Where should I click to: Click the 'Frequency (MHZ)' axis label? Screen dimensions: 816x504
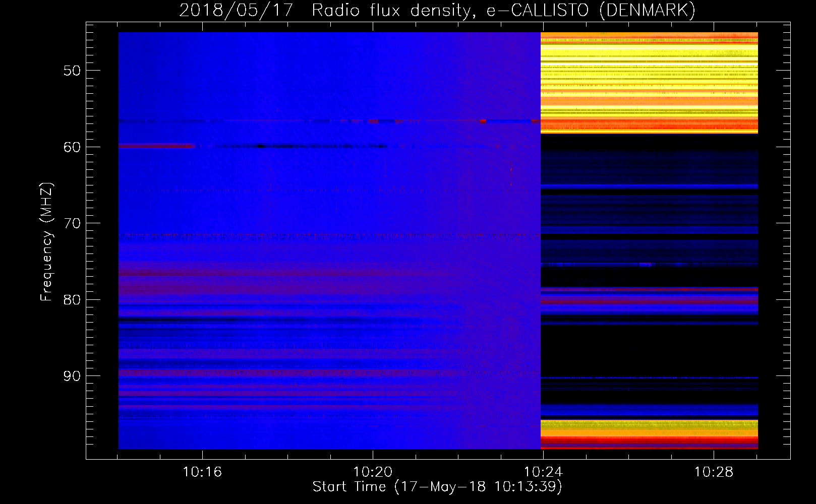pyautogui.click(x=46, y=242)
